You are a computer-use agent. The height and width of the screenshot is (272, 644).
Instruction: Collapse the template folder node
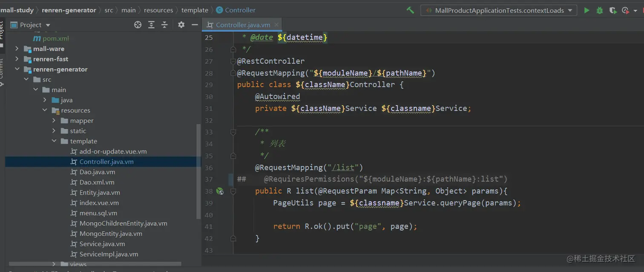point(54,141)
